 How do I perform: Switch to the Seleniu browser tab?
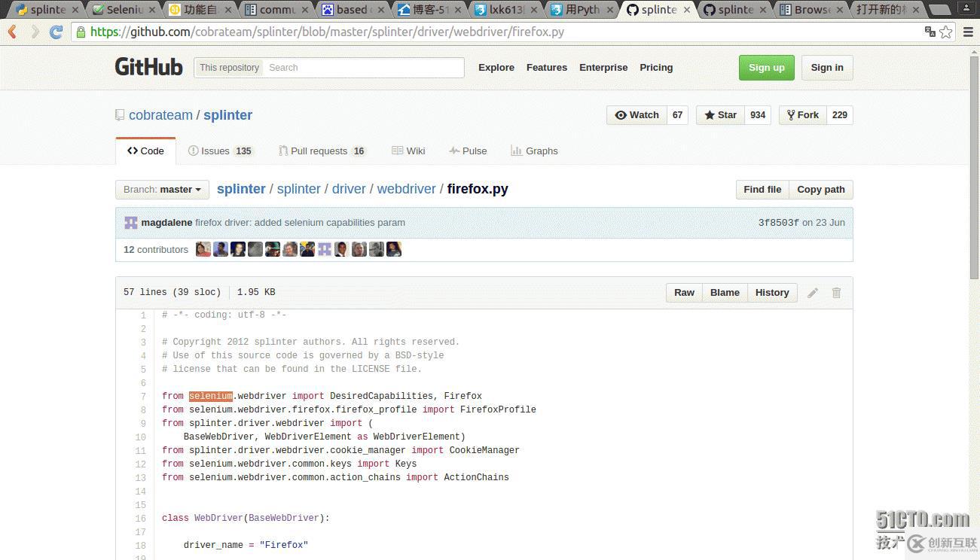click(125, 10)
